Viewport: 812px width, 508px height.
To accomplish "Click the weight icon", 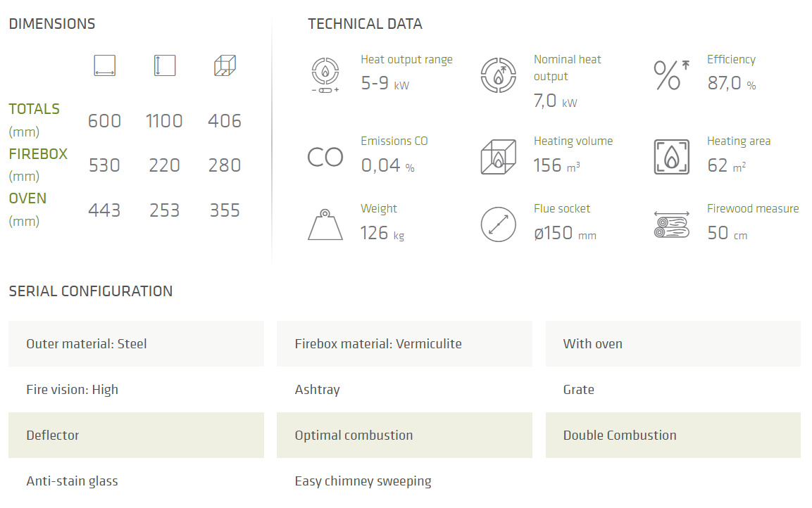I will pyautogui.click(x=325, y=224).
